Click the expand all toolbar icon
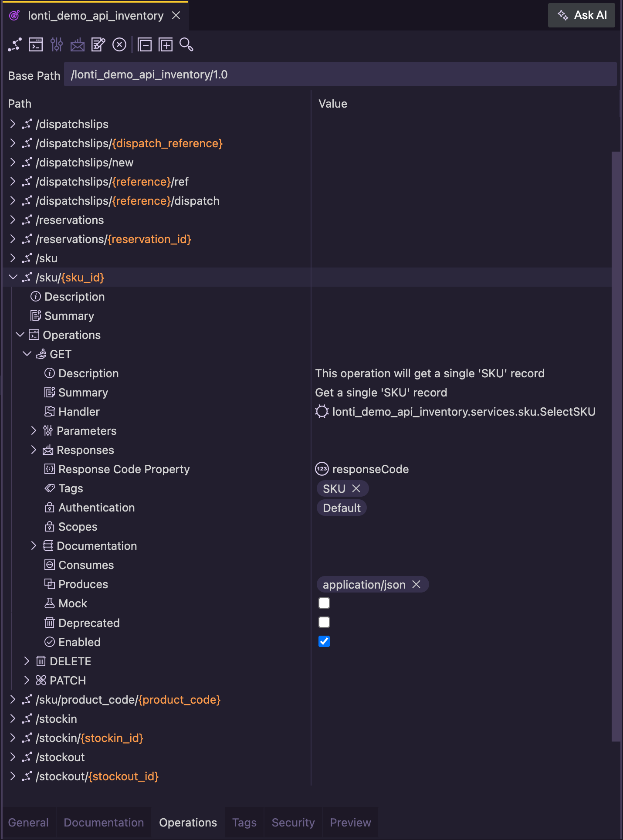 point(166,44)
